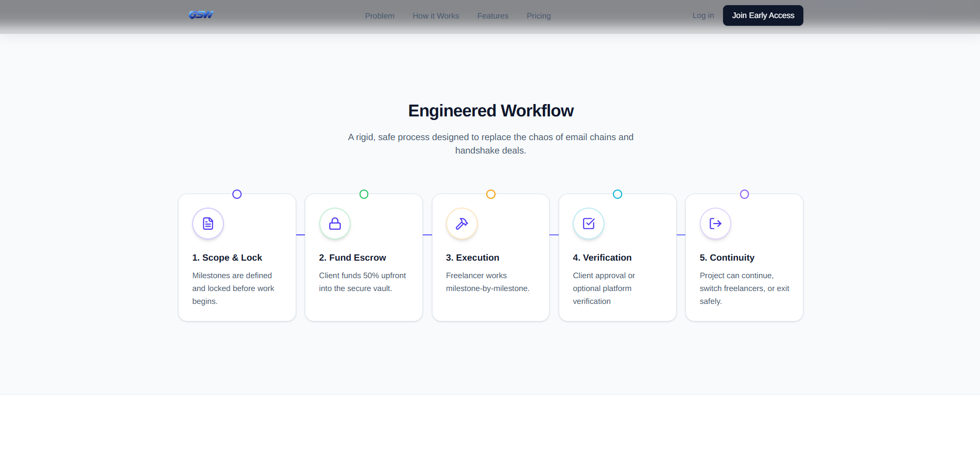The image size is (980, 461).
Task: Open the Problem navigation link
Action: (380, 16)
